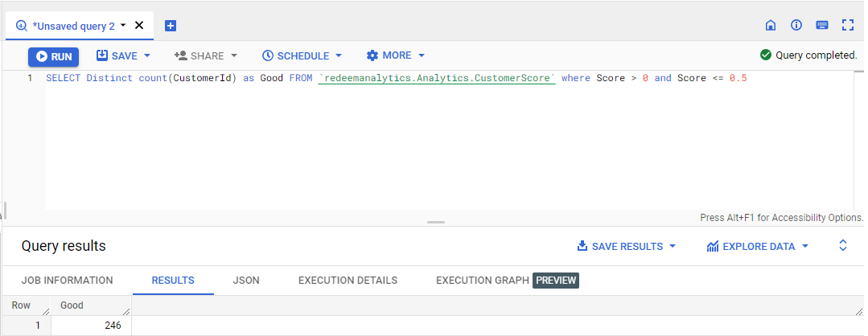Open the MORE gear menu
Screen dimensions: 868x336
pyautogui.click(x=389, y=55)
